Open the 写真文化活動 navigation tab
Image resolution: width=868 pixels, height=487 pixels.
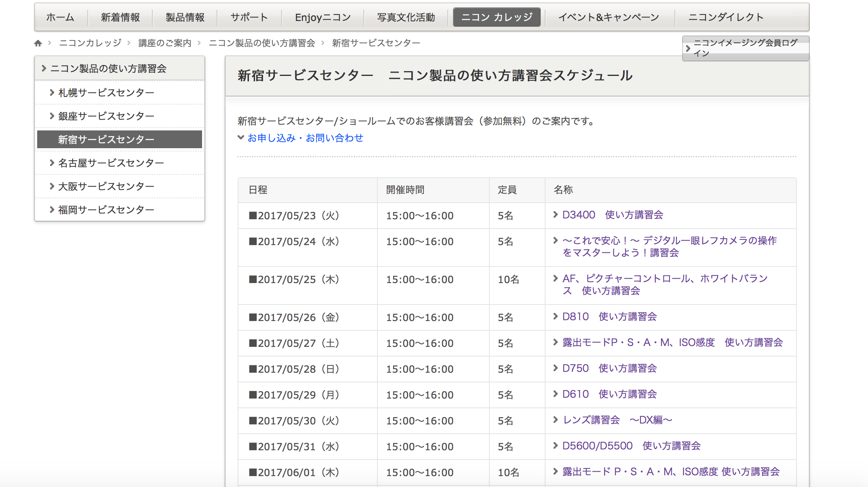click(406, 17)
